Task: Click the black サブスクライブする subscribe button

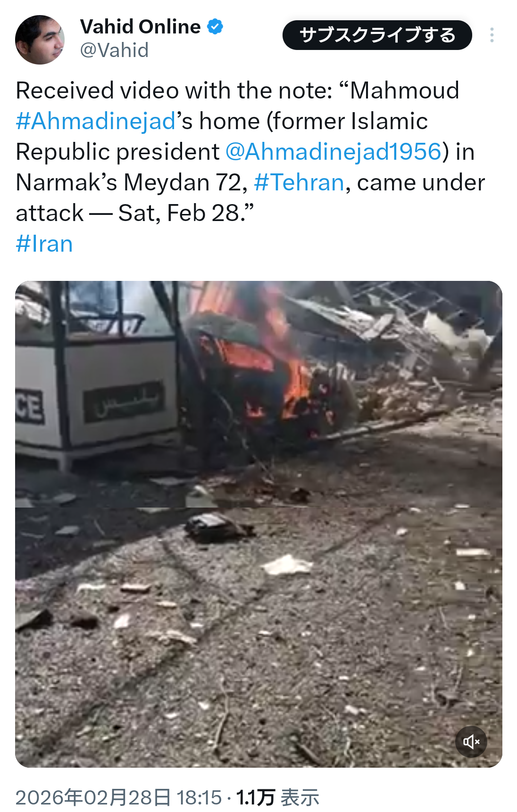Action: click(x=377, y=35)
